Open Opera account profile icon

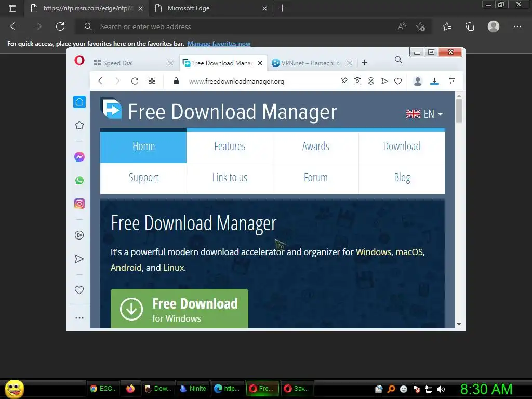[418, 81]
